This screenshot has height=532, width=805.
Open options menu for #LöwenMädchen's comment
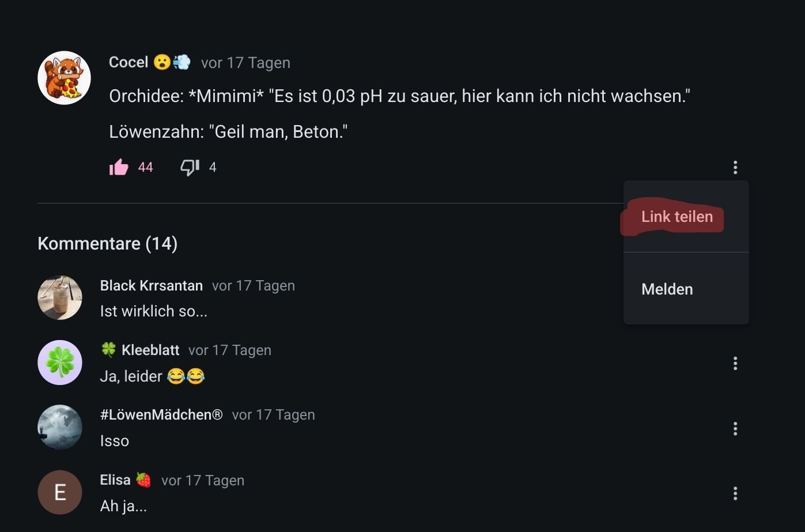tap(735, 429)
